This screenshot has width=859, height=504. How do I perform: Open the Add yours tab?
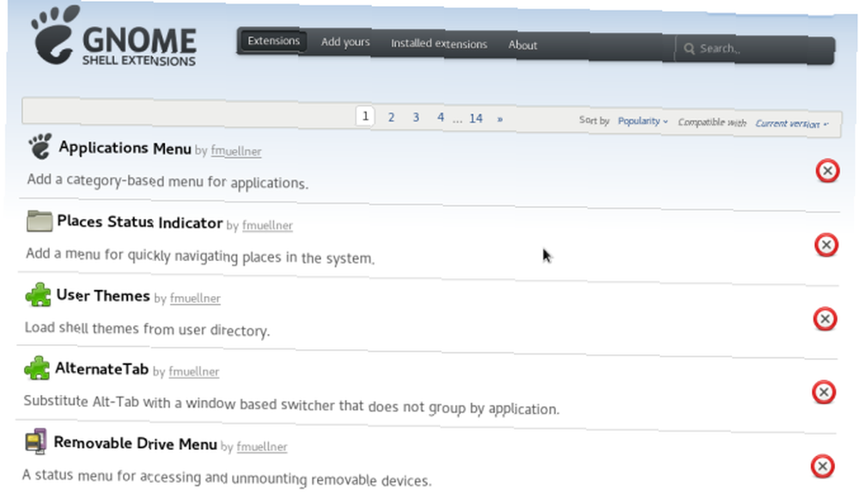point(345,42)
